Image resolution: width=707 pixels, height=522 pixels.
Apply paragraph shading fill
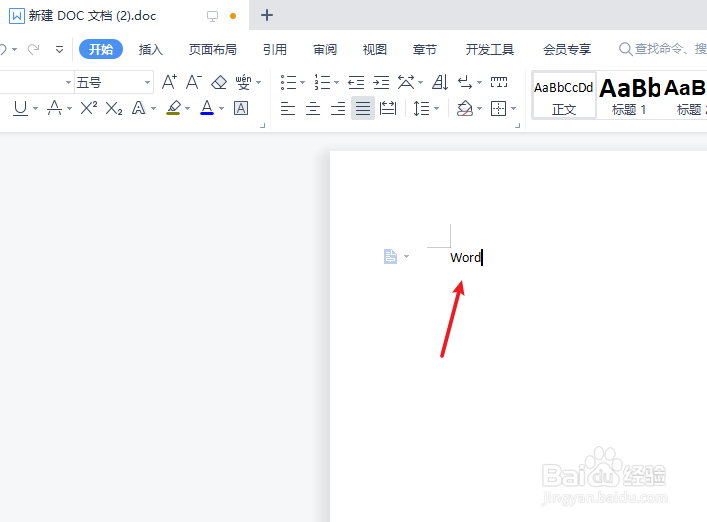click(465, 108)
